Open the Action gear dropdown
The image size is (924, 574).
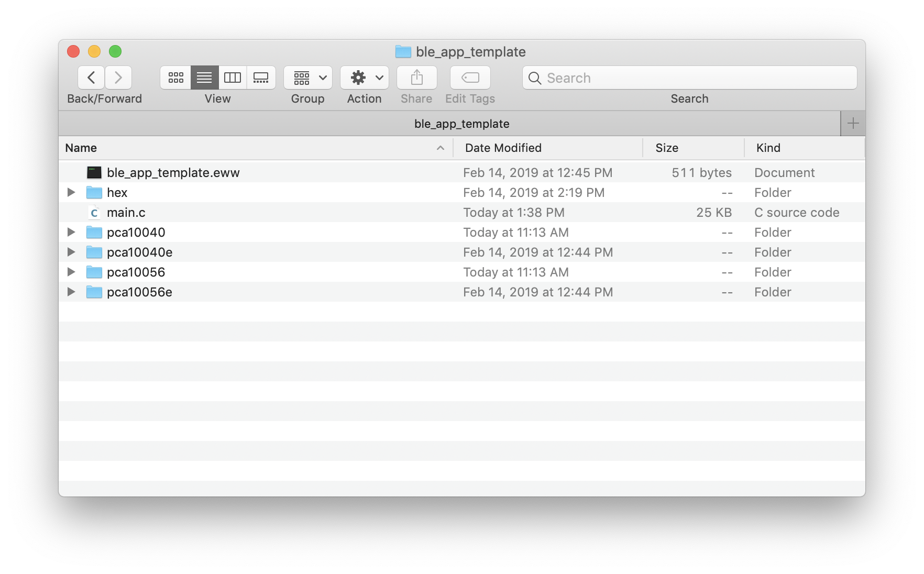pyautogui.click(x=365, y=78)
